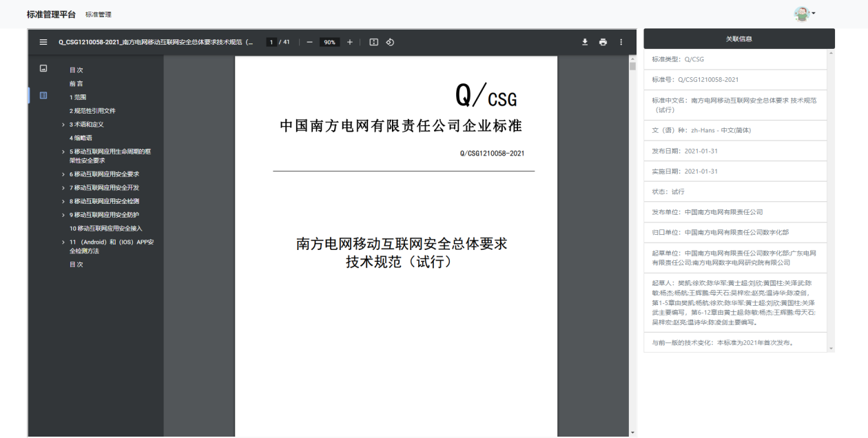The image size is (868, 438).
Task: Expand outline section 3 术语和定义
Action: tap(63, 125)
